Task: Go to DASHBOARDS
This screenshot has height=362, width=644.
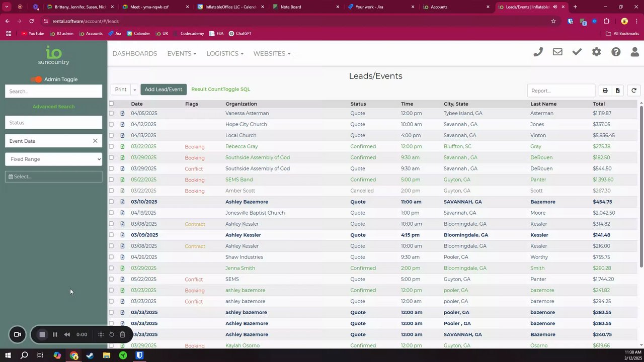Action: click(135, 53)
